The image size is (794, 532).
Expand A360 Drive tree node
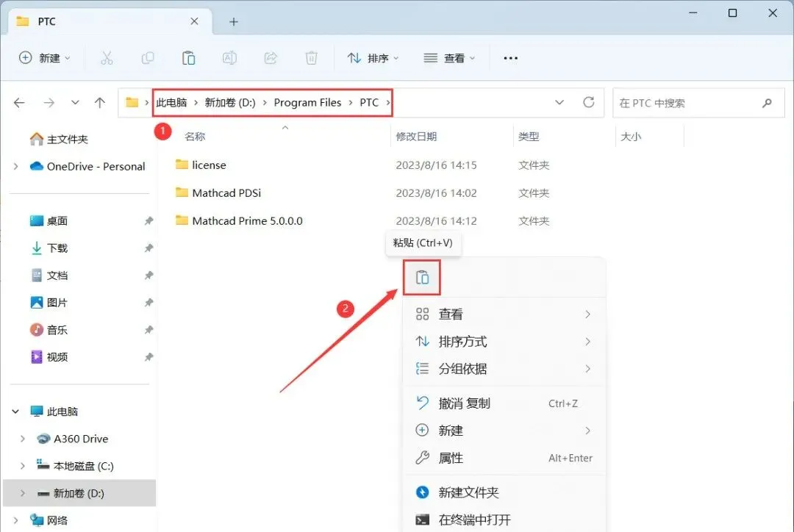(22, 439)
